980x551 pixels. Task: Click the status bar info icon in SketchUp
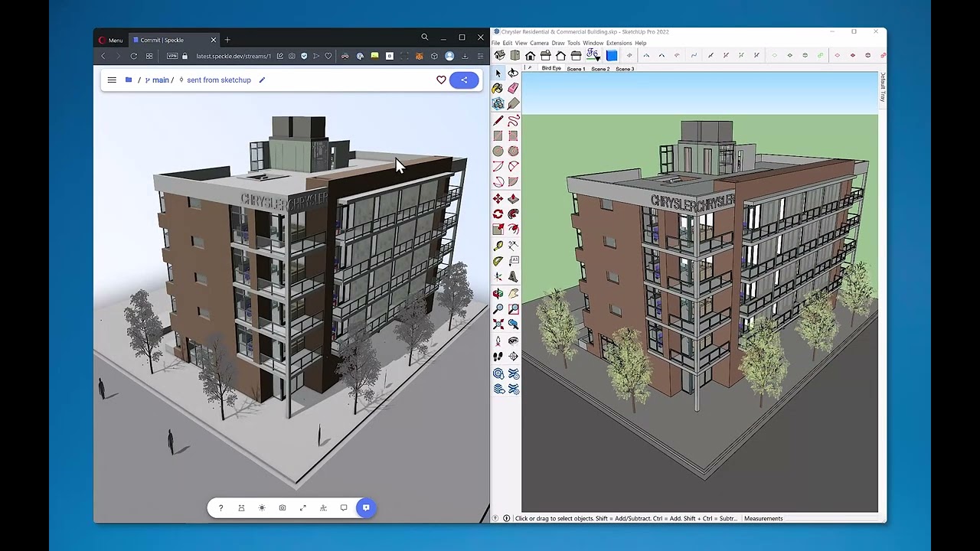click(x=506, y=518)
